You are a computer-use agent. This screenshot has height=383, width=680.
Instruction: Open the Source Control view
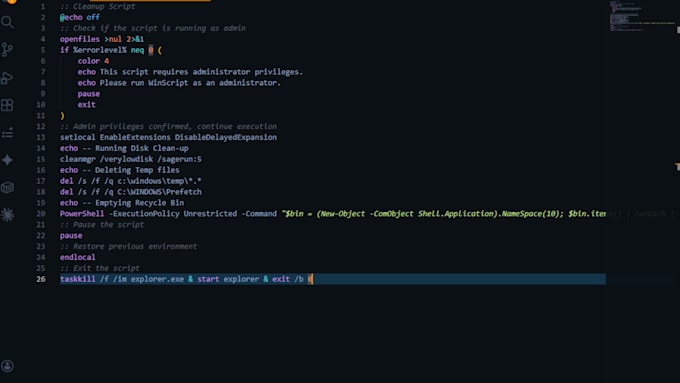(x=7, y=49)
